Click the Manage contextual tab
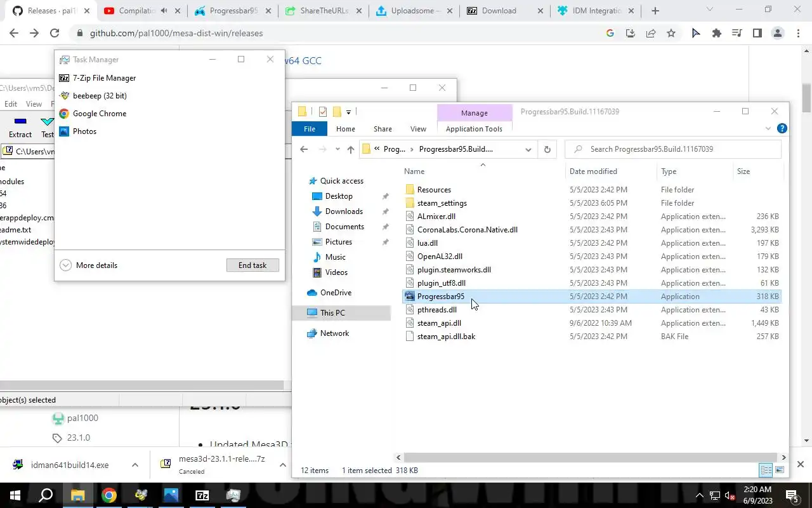This screenshot has width=812, height=508. [475, 113]
